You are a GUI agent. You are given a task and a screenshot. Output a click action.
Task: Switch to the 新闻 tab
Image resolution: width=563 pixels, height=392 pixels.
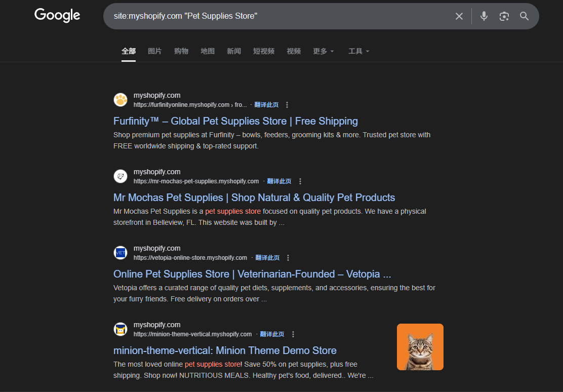pos(234,51)
